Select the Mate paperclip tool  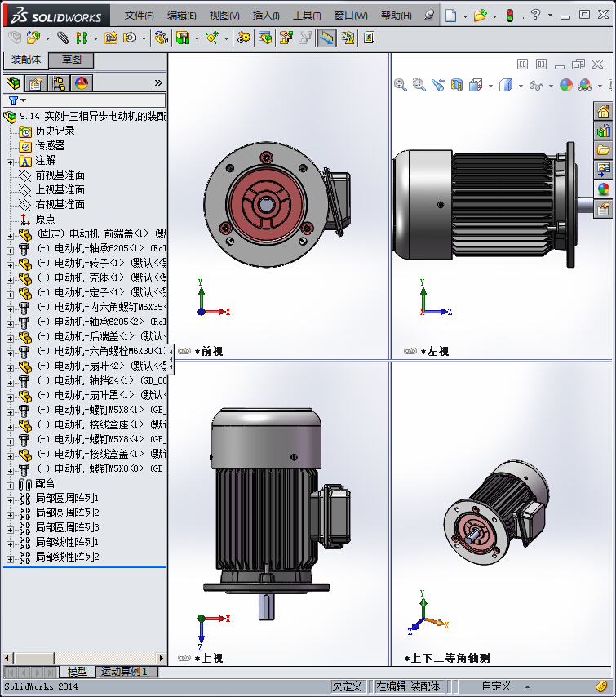click(x=63, y=38)
